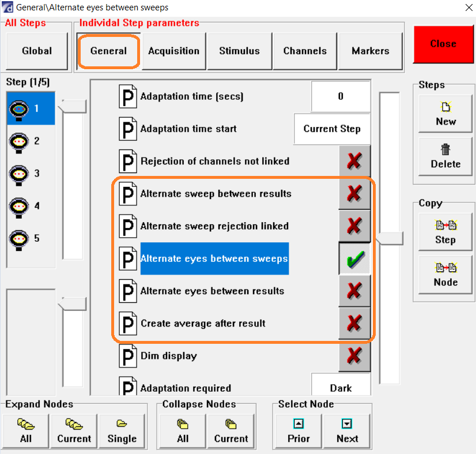Select Adaptation required label
The height and width of the screenshot is (454, 476).
coord(186,388)
